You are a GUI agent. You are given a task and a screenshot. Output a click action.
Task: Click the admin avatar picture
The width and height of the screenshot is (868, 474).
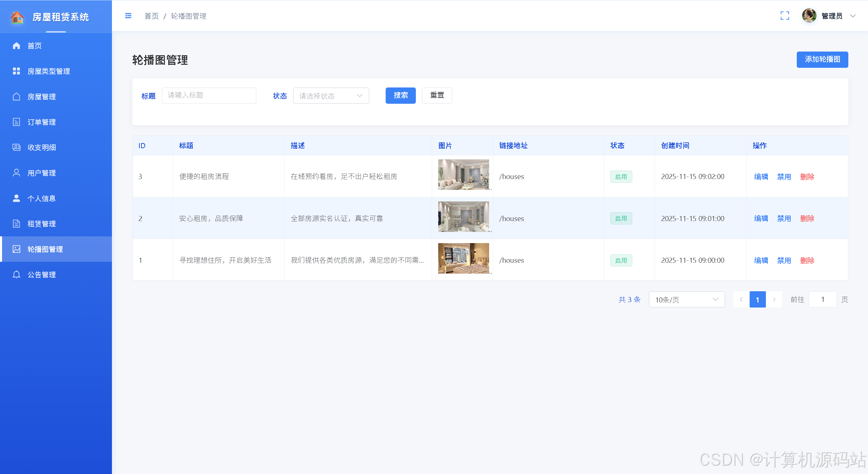point(809,16)
